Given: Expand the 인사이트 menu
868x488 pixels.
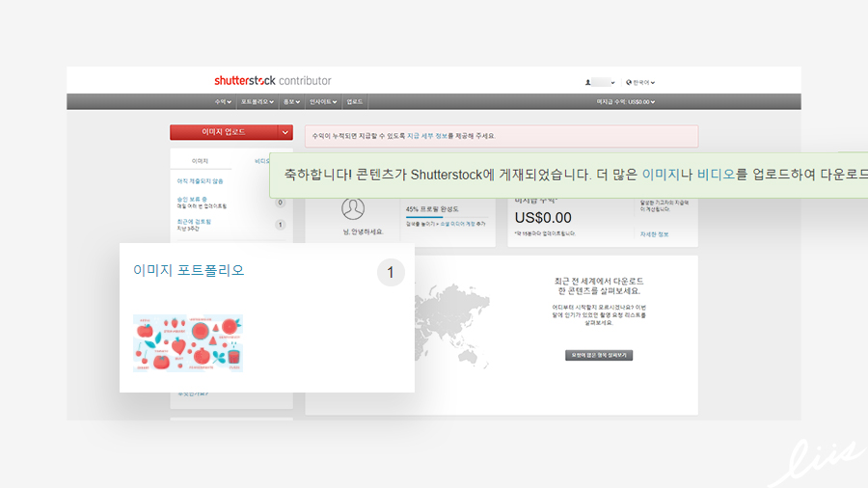Looking at the screenshot, I should (x=323, y=102).
